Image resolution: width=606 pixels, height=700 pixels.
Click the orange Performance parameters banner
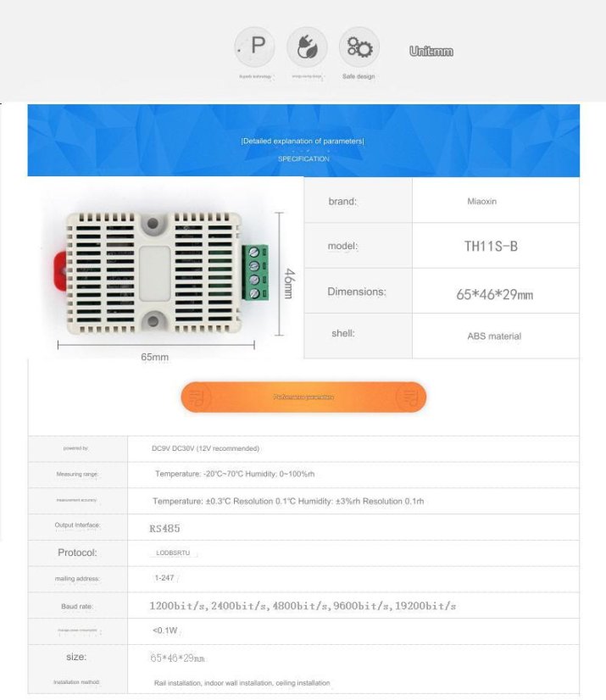(303, 397)
